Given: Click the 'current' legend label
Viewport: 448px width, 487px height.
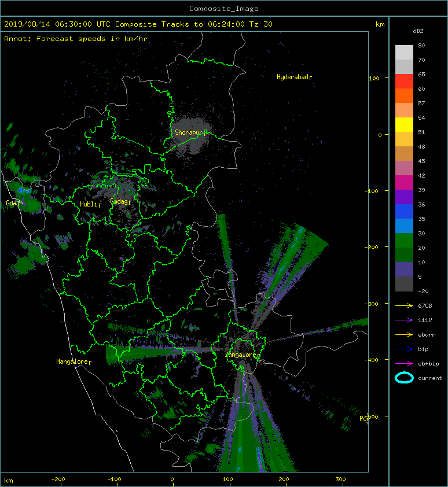Looking at the screenshot, I should [x=430, y=378].
